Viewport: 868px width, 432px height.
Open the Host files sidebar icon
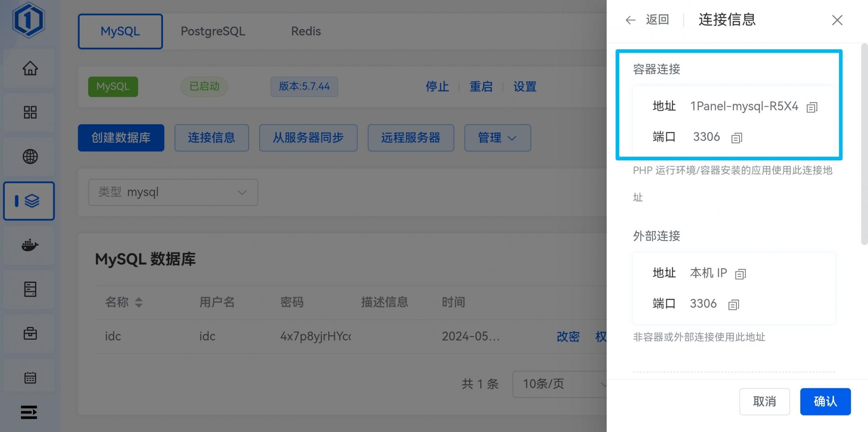pyautogui.click(x=30, y=289)
